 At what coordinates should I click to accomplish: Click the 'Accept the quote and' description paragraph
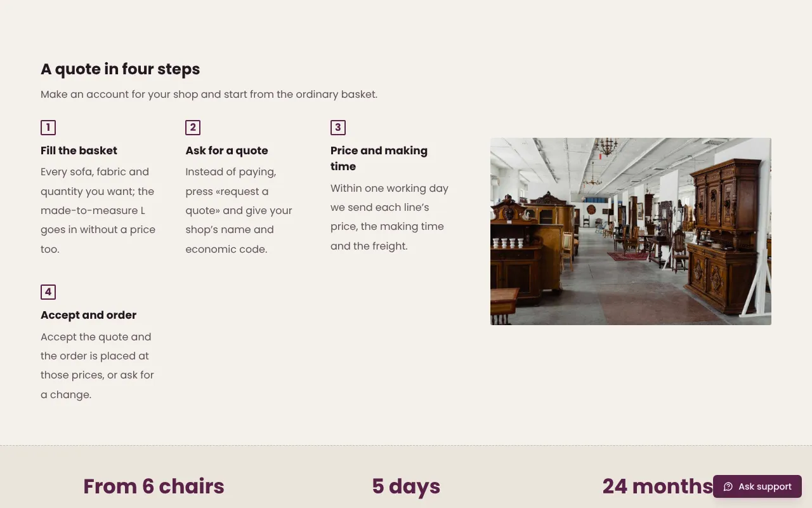pyautogui.click(x=98, y=365)
